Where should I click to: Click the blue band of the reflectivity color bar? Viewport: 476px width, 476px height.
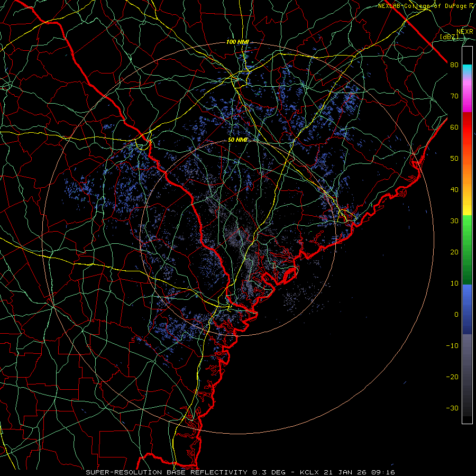click(467, 309)
